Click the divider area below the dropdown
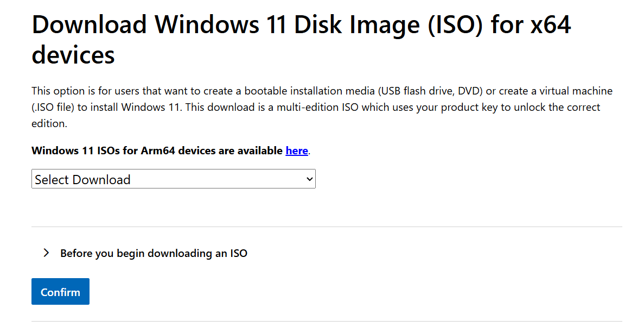The height and width of the screenshot is (333, 644). point(326,227)
